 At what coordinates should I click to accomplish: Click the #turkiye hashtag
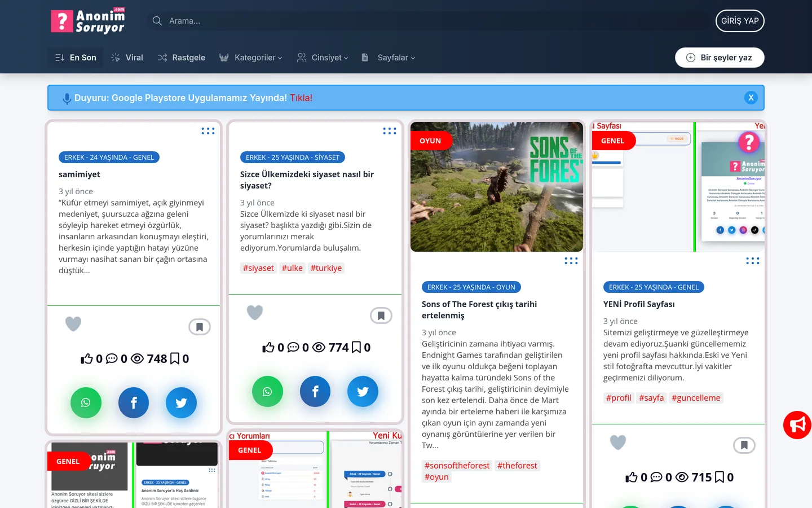(326, 268)
